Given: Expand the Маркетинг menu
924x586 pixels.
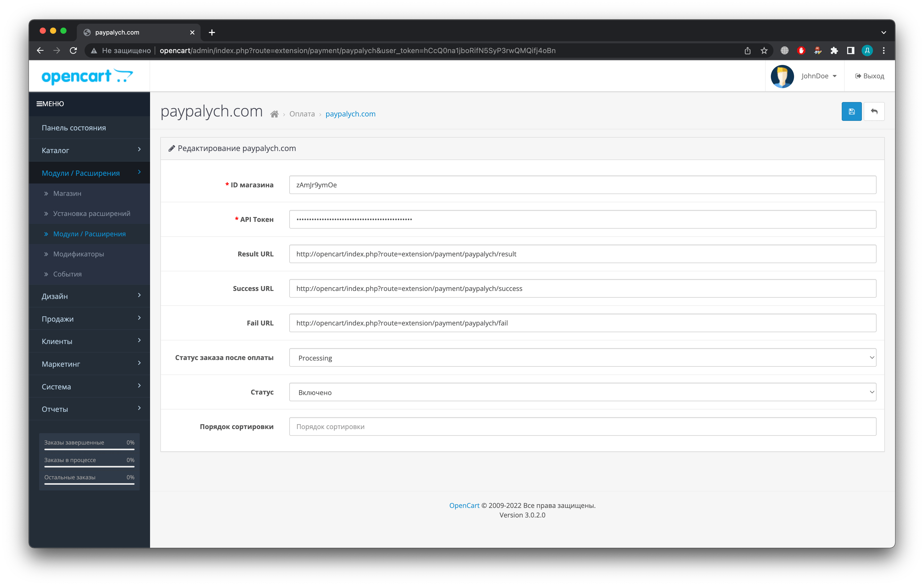Looking at the screenshot, I should click(89, 364).
